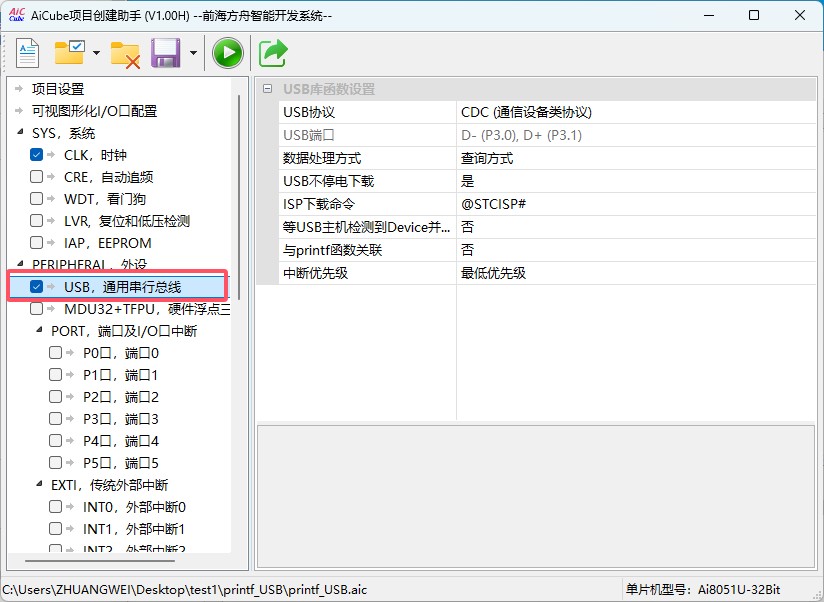Viewport: 824px width, 602px height.
Task: Toggle the INT0 external interrupt checkbox
Action: click(x=55, y=506)
